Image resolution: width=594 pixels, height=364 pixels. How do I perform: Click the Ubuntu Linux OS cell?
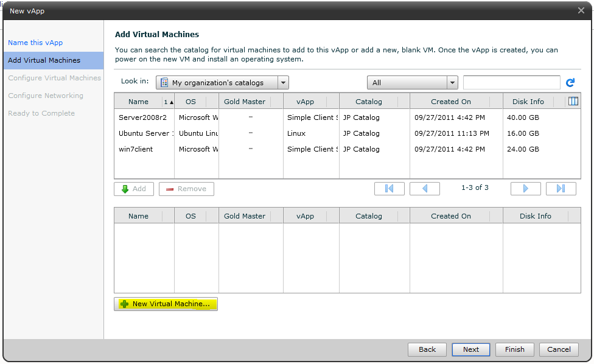197,133
